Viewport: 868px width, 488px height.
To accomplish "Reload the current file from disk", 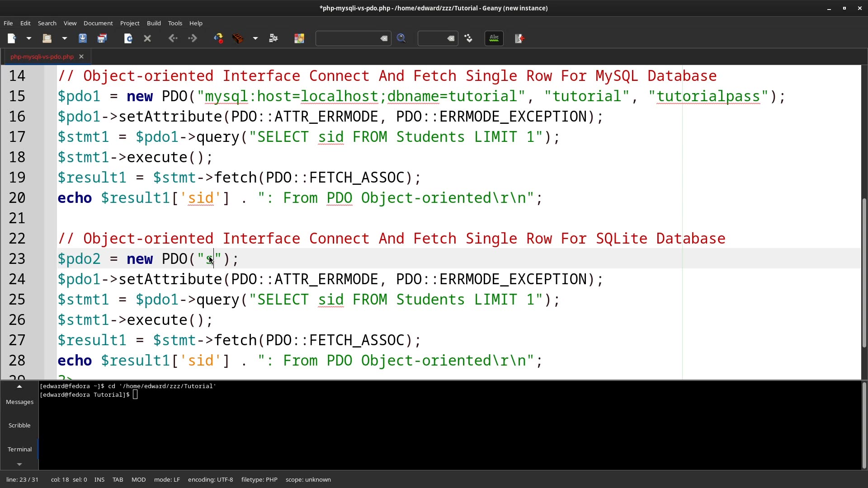I will click(128, 38).
